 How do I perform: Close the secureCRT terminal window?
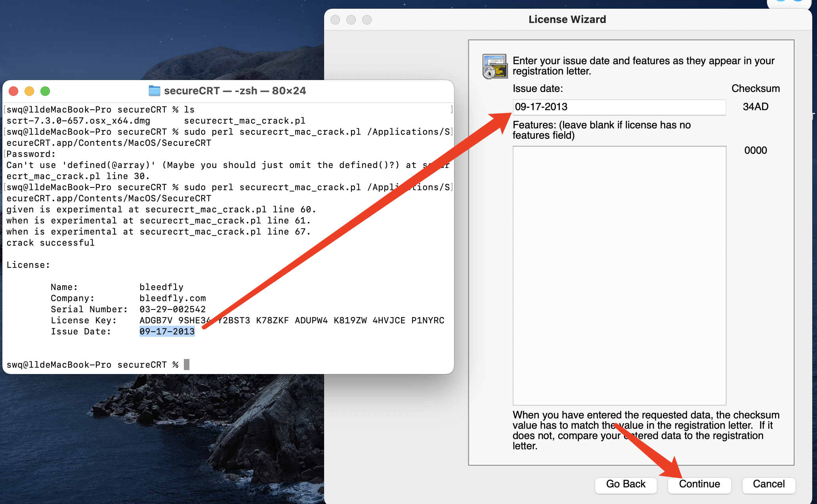click(x=13, y=91)
